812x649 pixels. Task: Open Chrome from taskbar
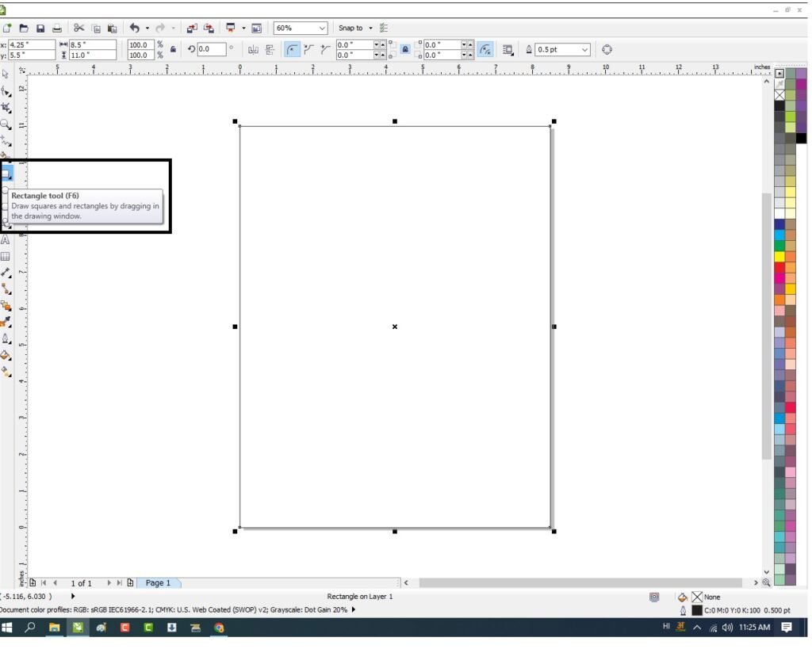pos(219,628)
